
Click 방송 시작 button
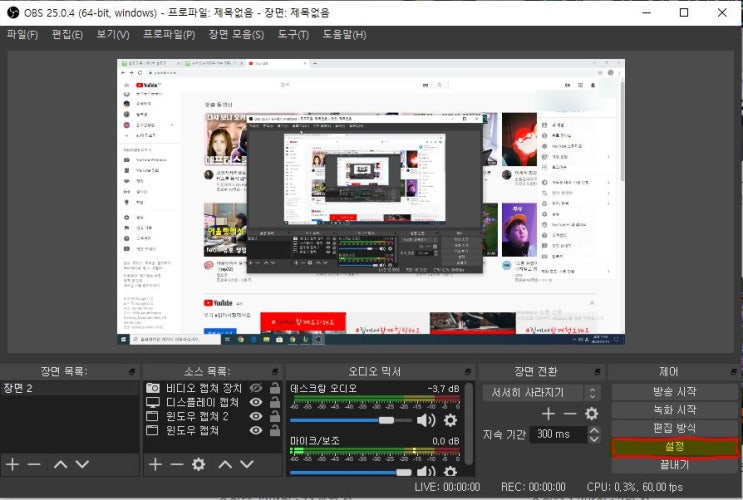[x=674, y=391]
